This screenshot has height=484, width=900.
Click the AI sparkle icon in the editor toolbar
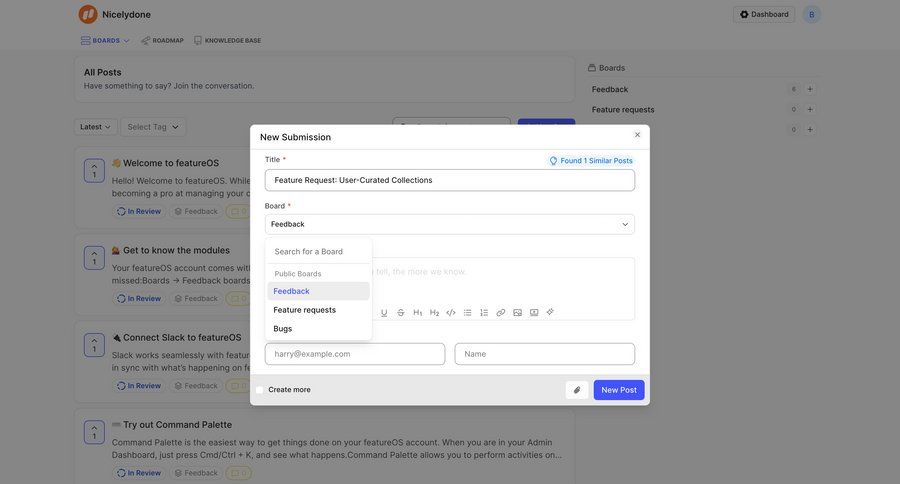point(550,312)
